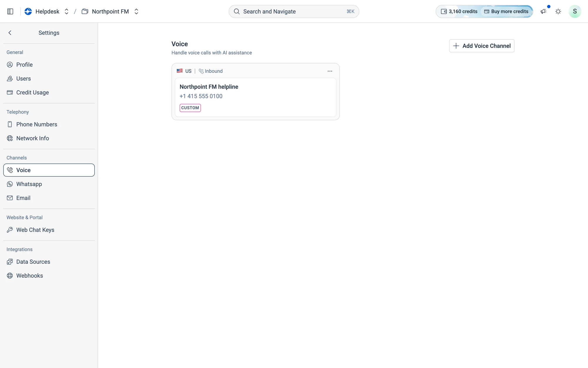Expand the Helpdesk workspace switcher
This screenshot has height=368, width=588.
pyautogui.click(x=66, y=11)
